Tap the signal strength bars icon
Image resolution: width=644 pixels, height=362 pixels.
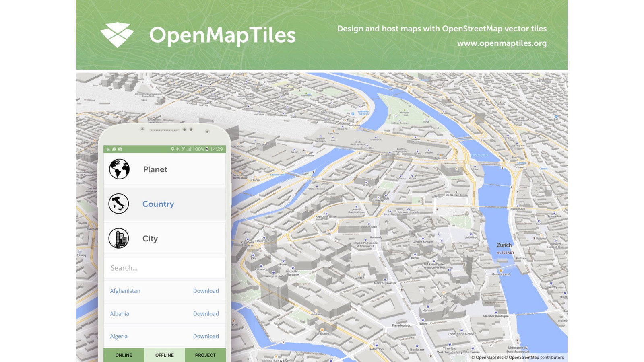(189, 149)
